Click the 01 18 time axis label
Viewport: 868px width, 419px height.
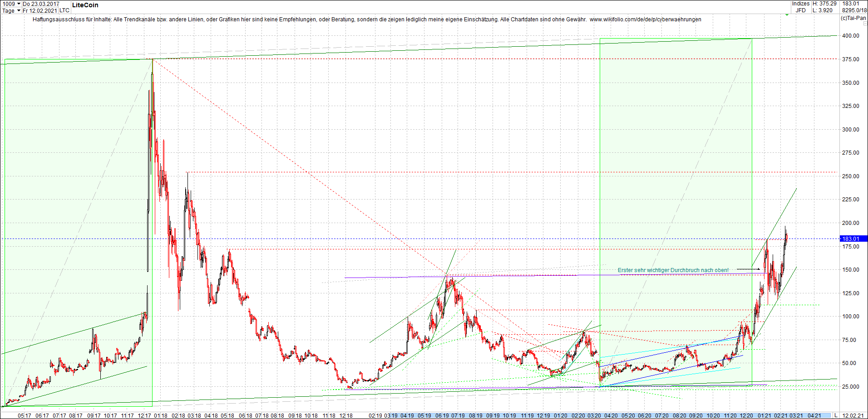coord(161,415)
